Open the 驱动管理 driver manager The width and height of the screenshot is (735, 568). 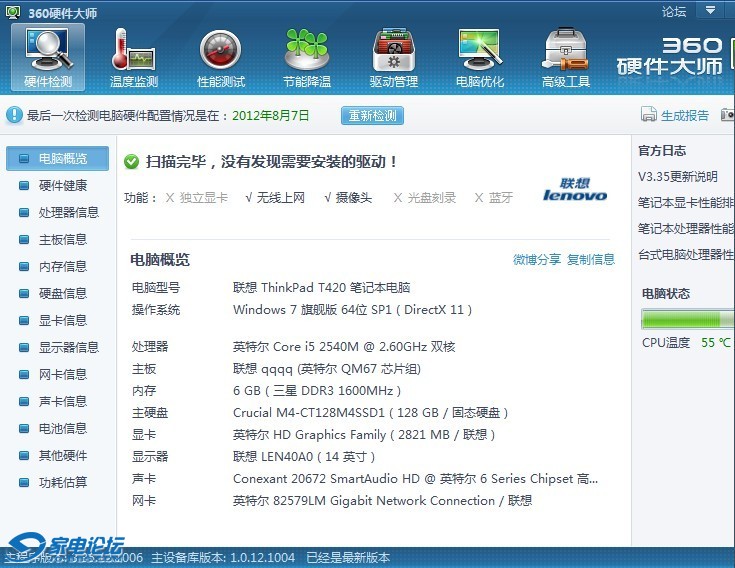[x=394, y=58]
